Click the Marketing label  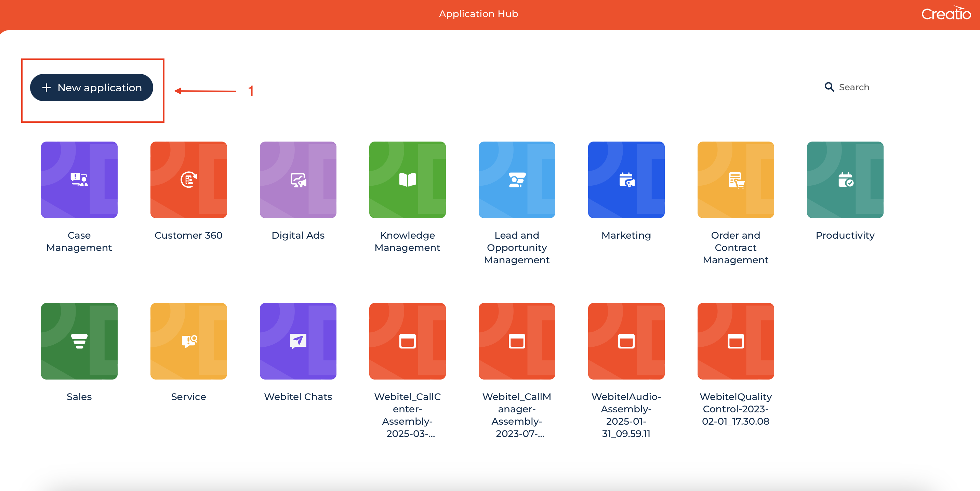click(x=626, y=236)
